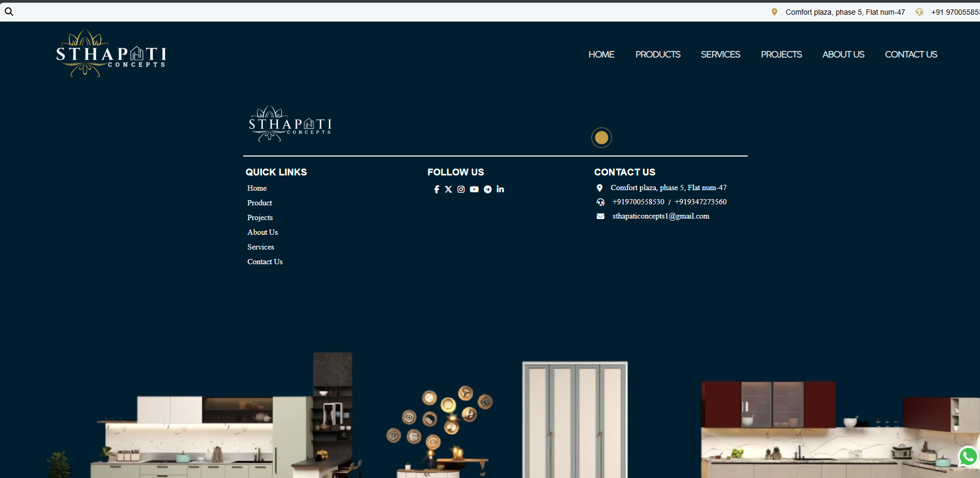Open the Facebook social link
Viewport: 980px width, 478px height.
pyautogui.click(x=436, y=190)
